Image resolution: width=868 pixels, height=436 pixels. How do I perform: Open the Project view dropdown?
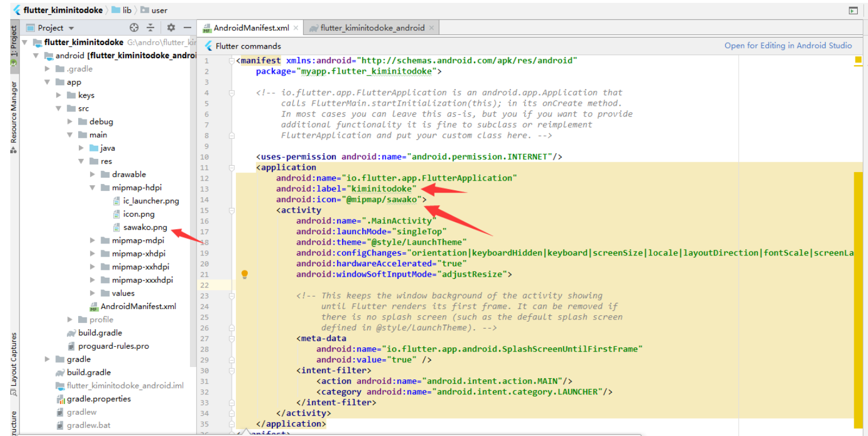[71, 28]
